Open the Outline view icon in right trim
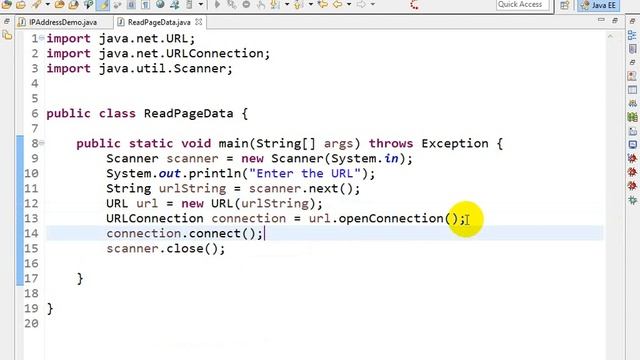The width and height of the screenshot is (640, 360). coord(632,35)
